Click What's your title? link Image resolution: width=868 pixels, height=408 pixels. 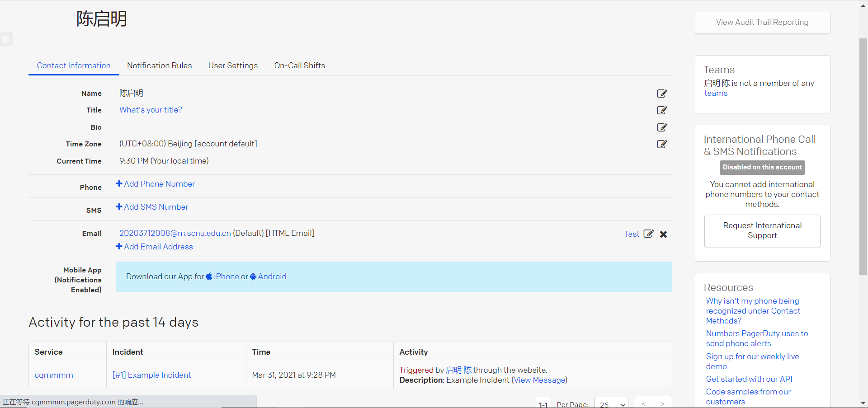click(x=151, y=110)
